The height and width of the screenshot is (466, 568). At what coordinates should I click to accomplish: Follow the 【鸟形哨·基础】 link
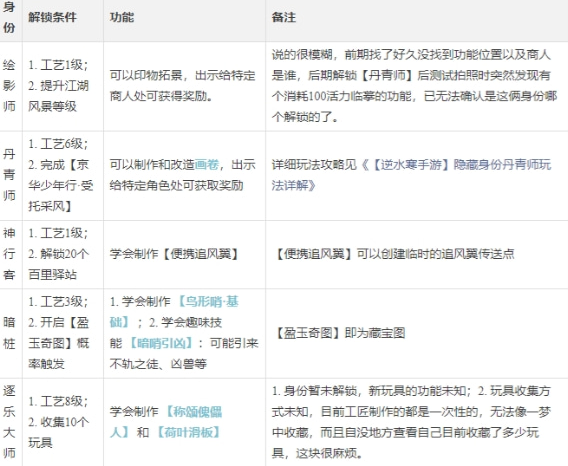pyautogui.click(x=174, y=312)
